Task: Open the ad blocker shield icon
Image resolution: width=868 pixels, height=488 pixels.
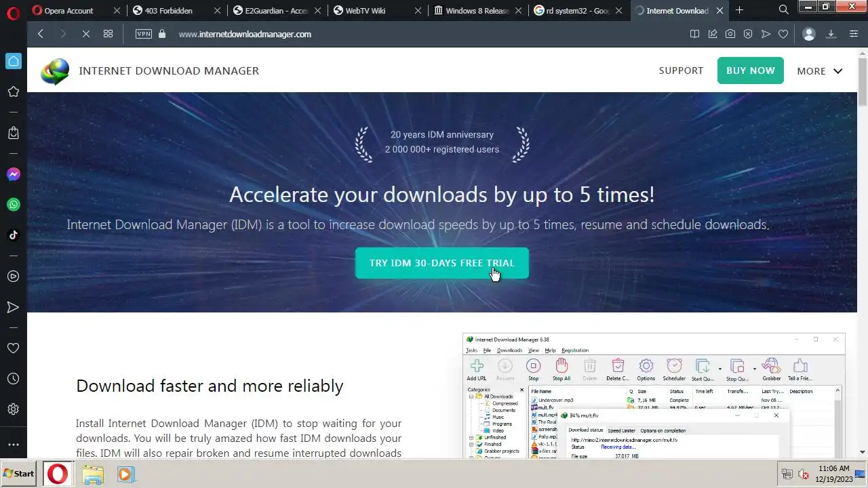Action: click(x=747, y=34)
